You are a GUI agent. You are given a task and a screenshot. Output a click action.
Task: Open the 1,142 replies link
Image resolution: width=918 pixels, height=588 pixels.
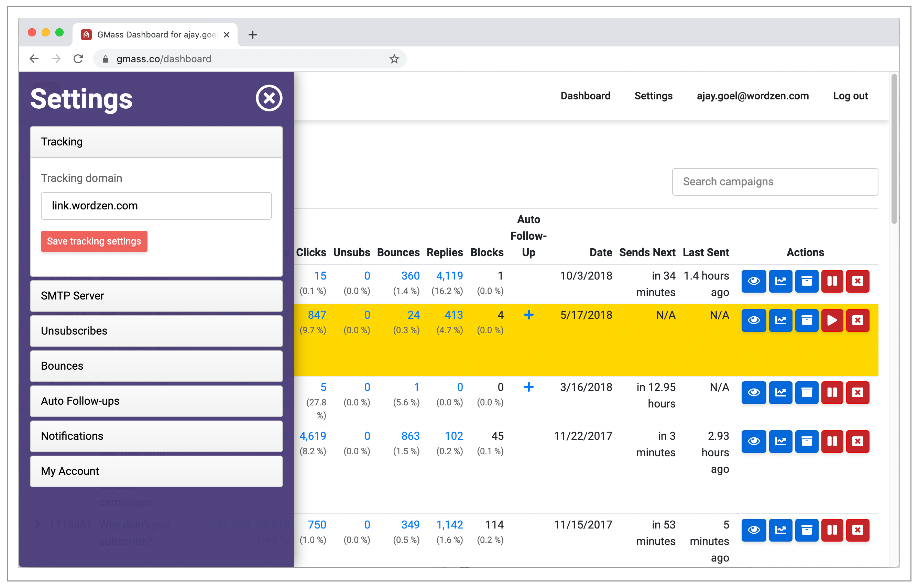pyautogui.click(x=449, y=524)
